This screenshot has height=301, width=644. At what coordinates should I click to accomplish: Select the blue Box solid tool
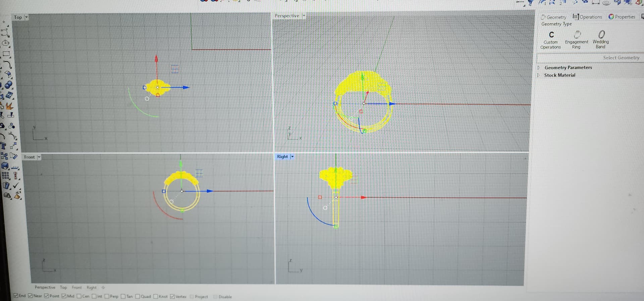5,166
